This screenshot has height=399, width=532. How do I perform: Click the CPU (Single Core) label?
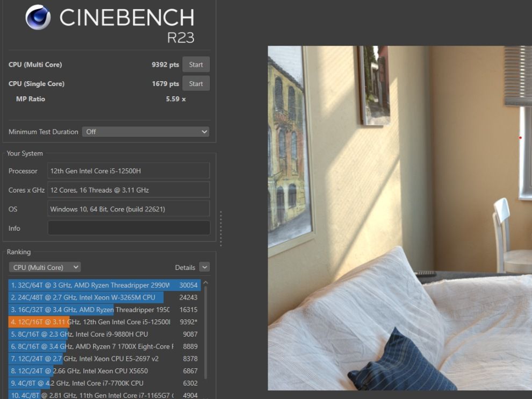[x=37, y=83]
